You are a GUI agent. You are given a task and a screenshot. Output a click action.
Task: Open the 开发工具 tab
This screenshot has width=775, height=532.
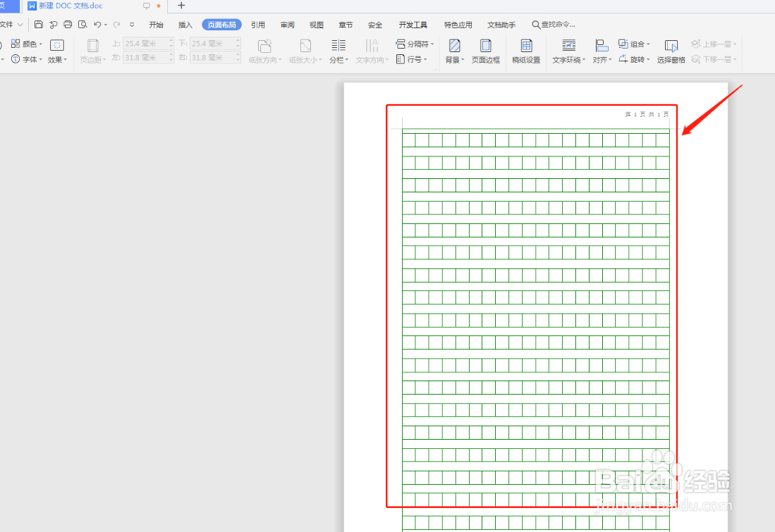point(413,25)
